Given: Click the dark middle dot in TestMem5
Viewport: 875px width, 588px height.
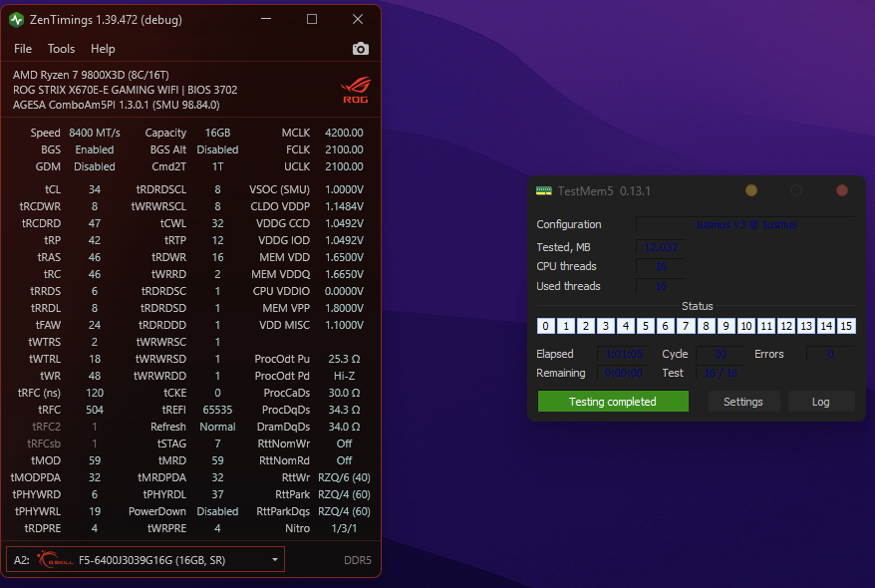Looking at the screenshot, I should coord(796,190).
